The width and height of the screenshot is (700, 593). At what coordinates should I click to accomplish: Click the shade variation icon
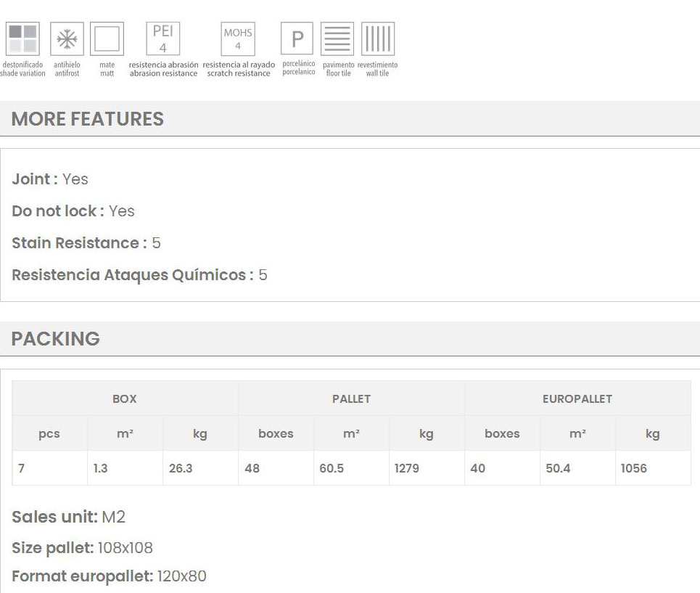(x=22, y=39)
